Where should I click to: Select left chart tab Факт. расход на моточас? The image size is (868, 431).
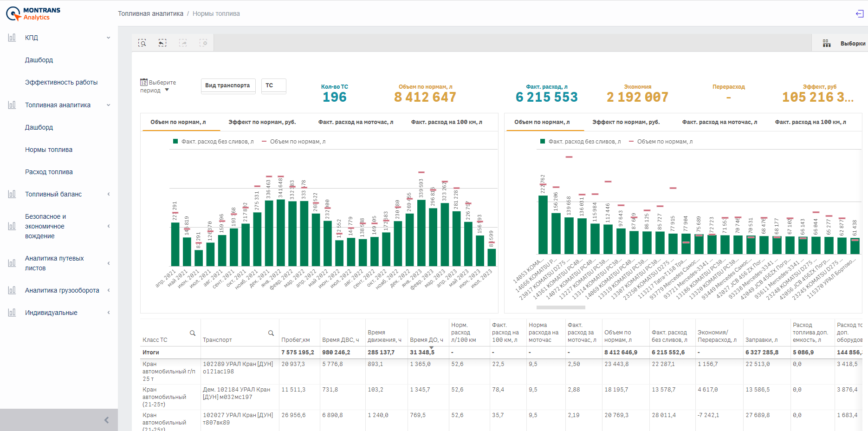click(x=356, y=122)
